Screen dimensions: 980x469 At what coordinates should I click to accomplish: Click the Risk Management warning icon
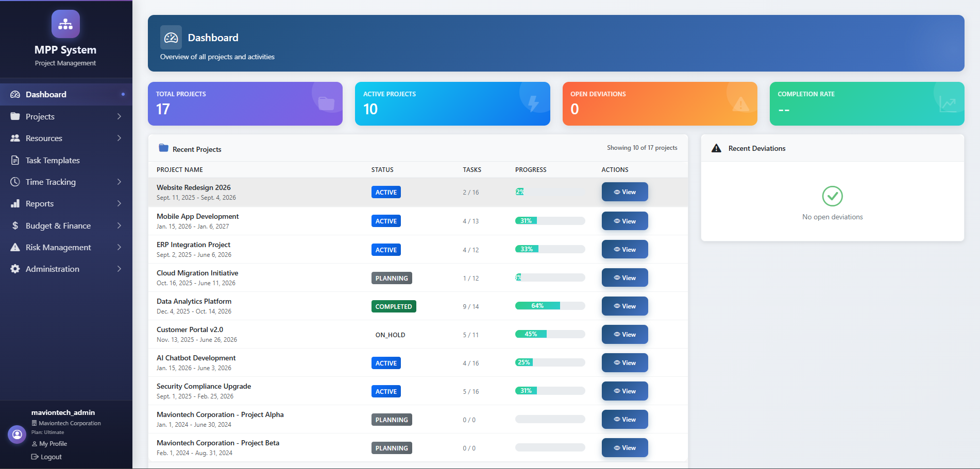pos(15,247)
